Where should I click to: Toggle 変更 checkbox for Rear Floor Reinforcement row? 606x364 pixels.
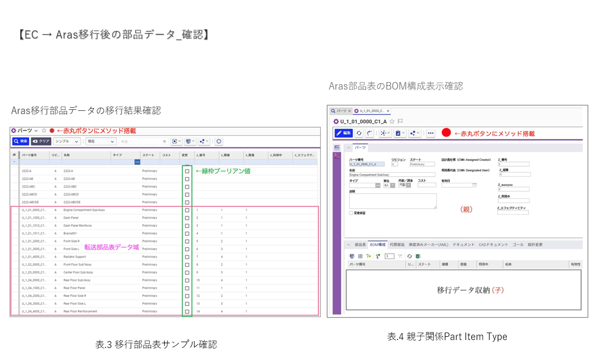tap(187, 311)
